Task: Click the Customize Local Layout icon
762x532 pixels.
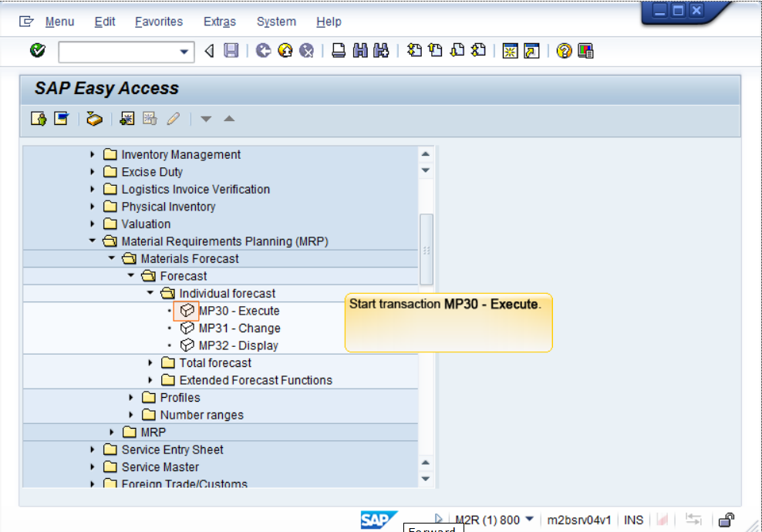Action: click(x=585, y=51)
